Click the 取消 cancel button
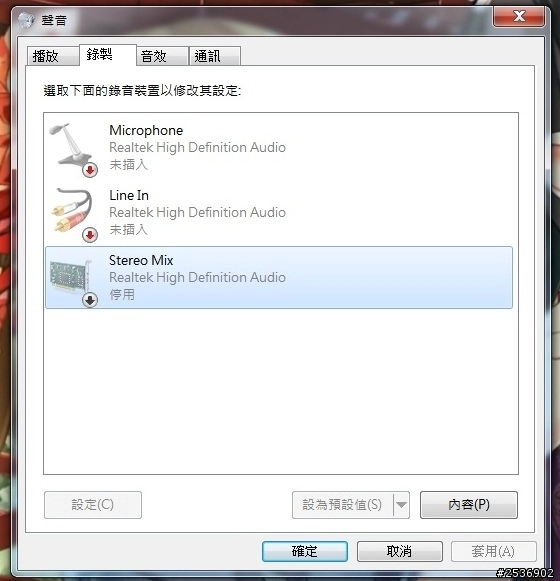560x581 pixels. tap(400, 551)
